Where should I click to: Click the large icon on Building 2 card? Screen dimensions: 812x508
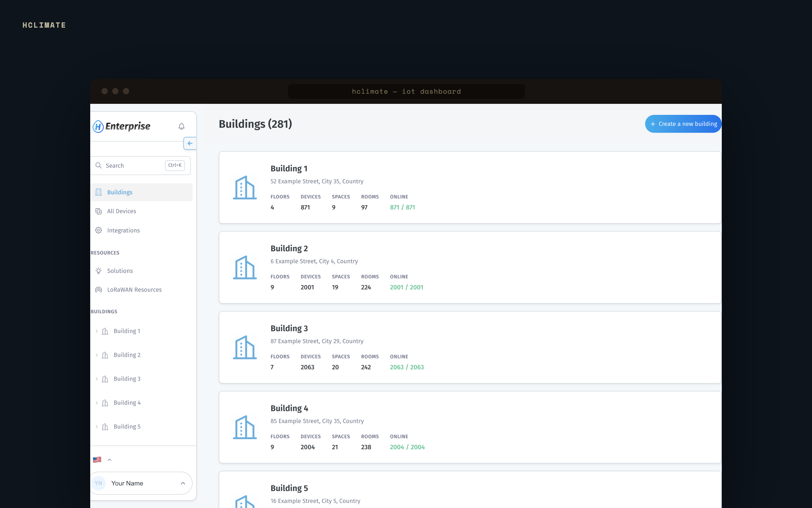click(x=245, y=268)
